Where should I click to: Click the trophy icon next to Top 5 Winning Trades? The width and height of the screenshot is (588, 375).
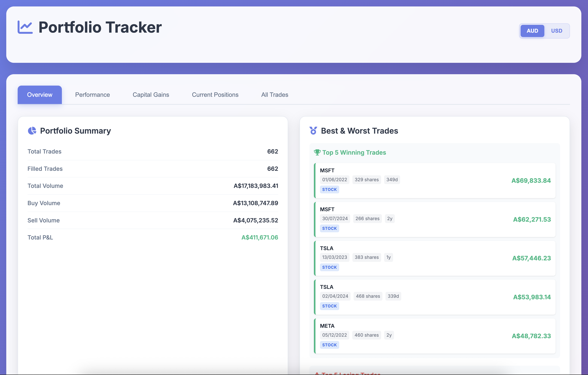(x=317, y=152)
